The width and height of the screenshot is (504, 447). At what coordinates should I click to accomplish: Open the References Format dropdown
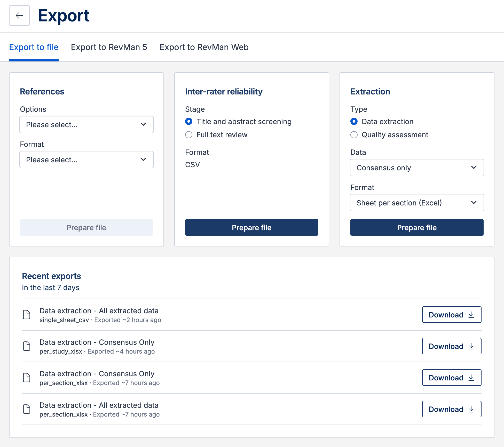86,159
